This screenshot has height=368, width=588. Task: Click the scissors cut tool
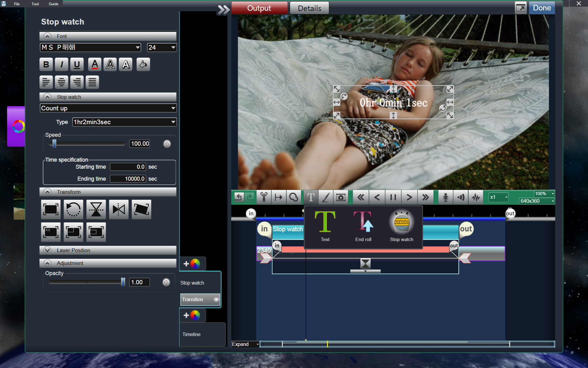[x=264, y=197]
